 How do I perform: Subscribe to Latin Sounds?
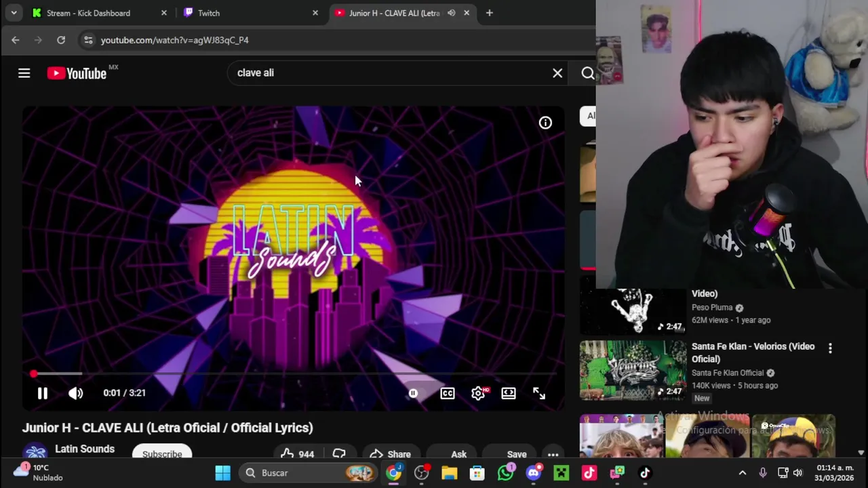[162, 454]
